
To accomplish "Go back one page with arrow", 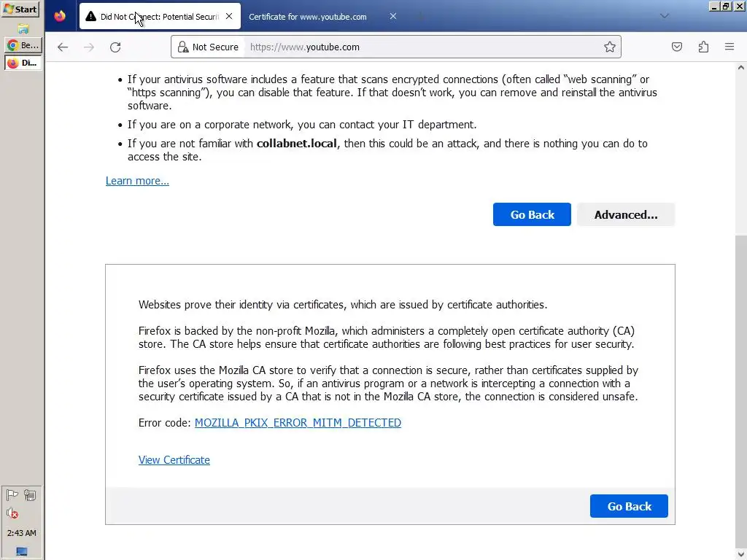I will coord(63,47).
